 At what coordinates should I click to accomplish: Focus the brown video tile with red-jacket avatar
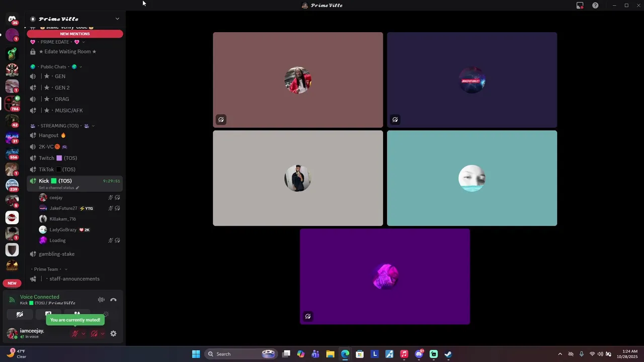click(298, 80)
